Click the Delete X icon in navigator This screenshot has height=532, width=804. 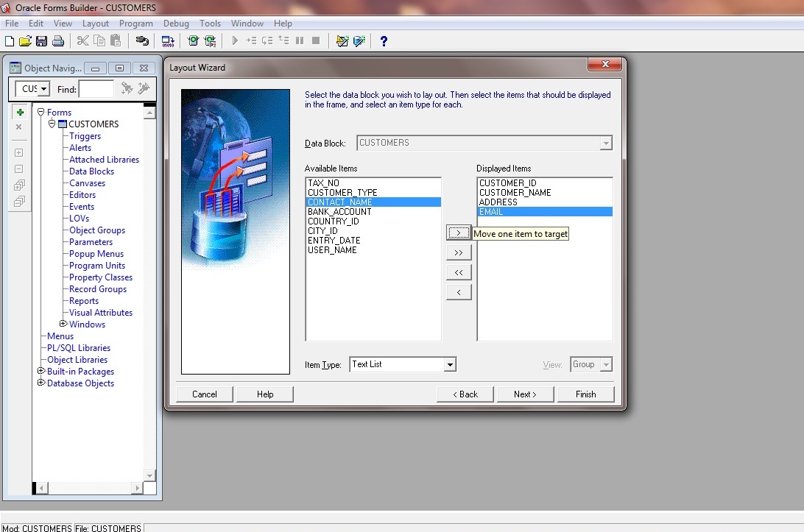click(x=19, y=127)
